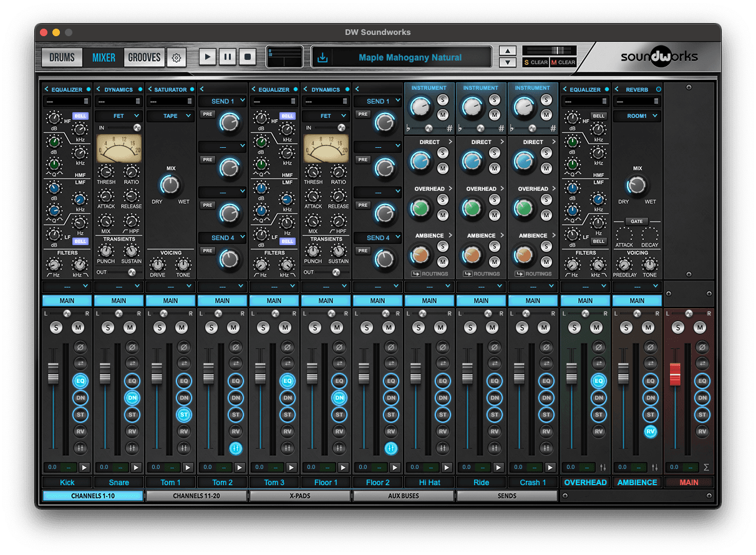Solo the Overhead row of the first Instrument strip
The height and width of the screenshot is (555, 756).
[443, 200]
